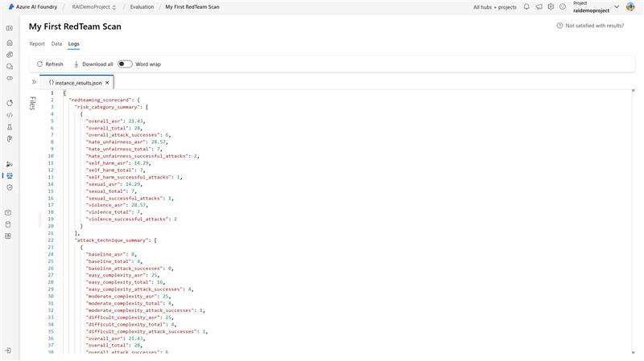Viewport: 644px width, 361px height.
Task: Click the home icon in the sidebar
Action: point(9,43)
